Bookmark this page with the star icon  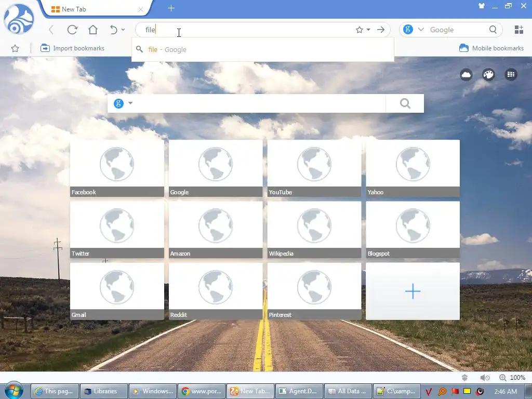tap(360, 30)
